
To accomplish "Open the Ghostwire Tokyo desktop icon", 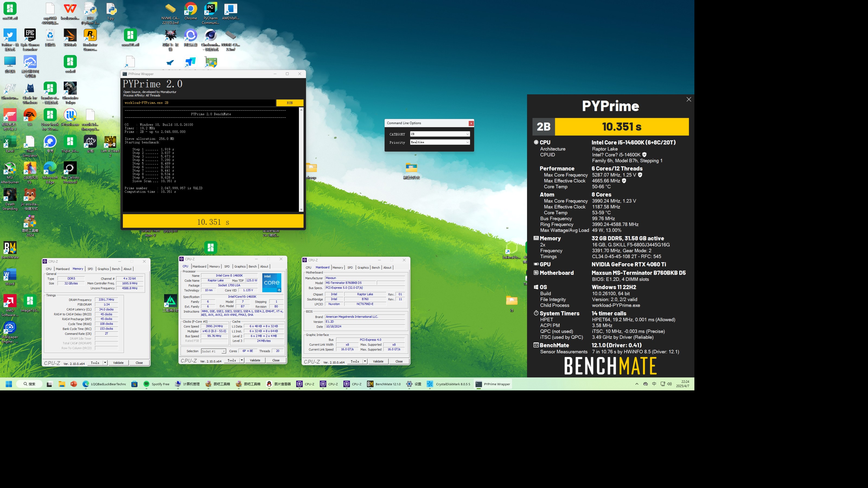I will 70,93.
